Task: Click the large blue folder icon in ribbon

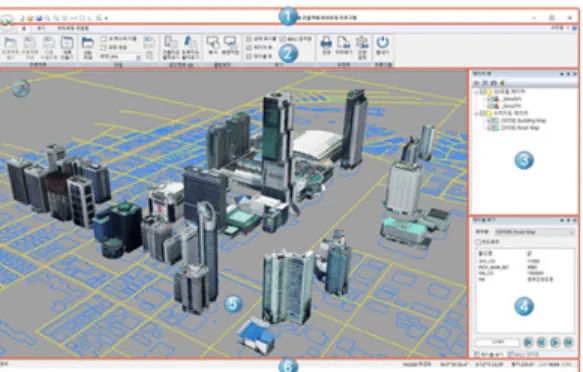Action: 88,43
